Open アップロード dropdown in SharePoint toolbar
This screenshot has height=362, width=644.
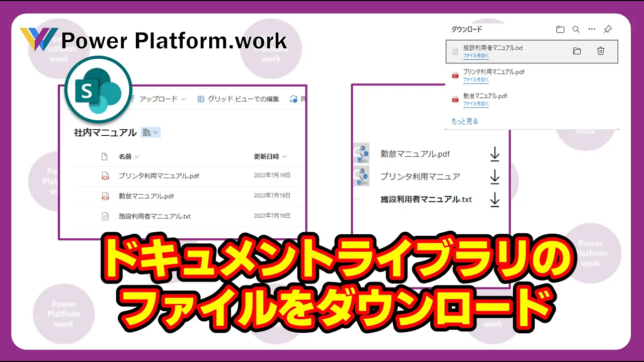point(158,99)
